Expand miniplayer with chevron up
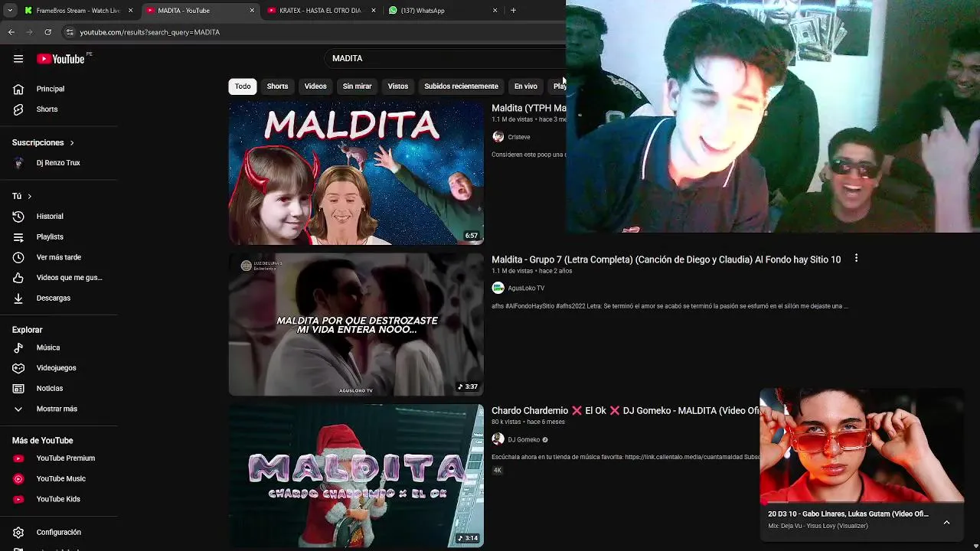Screen dimensions: 980x551 tap(946, 523)
